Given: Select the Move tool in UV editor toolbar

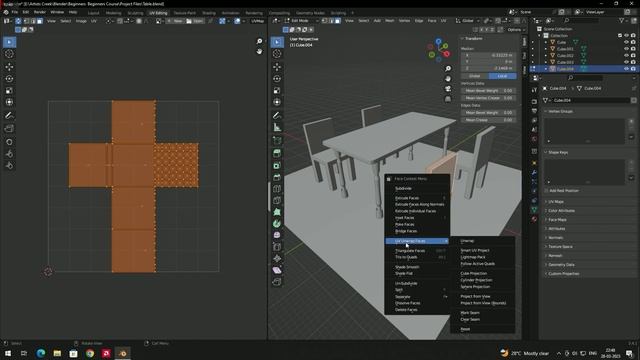Looking at the screenshot, I should (x=9, y=67).
